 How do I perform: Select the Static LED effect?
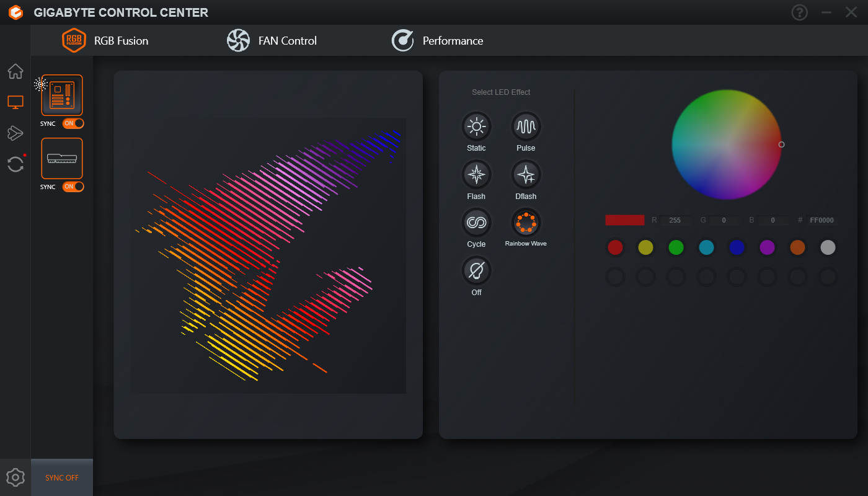tap(476, 126)
